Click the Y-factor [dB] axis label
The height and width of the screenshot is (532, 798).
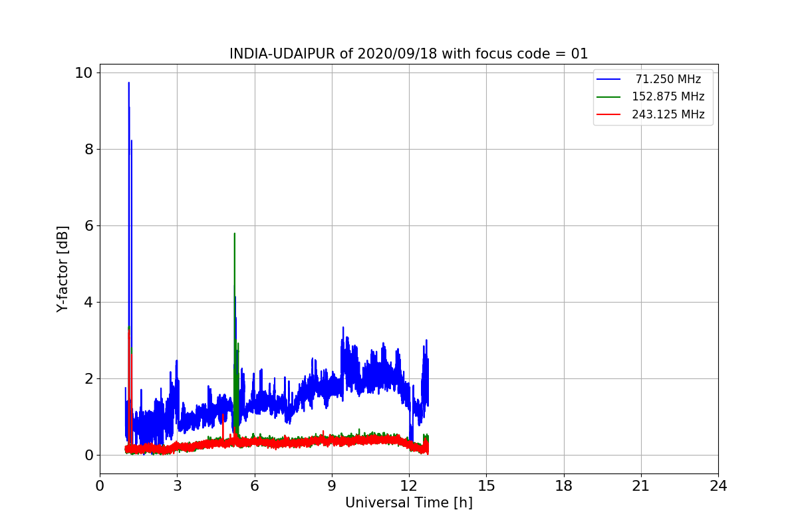pos(63,269)
